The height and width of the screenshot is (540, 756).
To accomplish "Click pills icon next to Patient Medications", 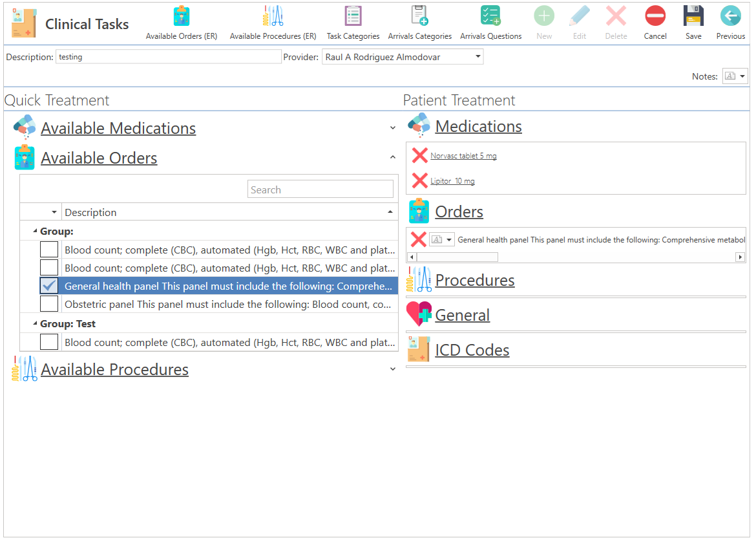I will (x=419, y=125).
